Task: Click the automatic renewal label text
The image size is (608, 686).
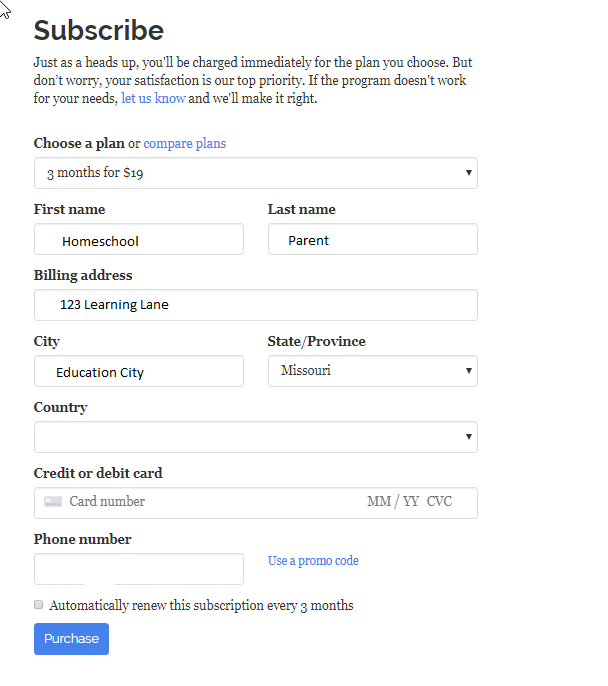Action: (201, 605)
